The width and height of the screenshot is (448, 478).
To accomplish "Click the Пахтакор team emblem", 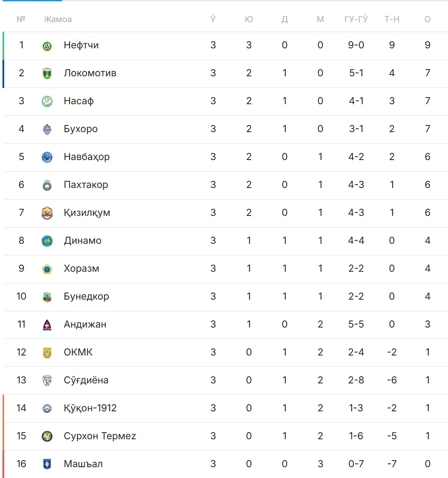I will point(47,185).
